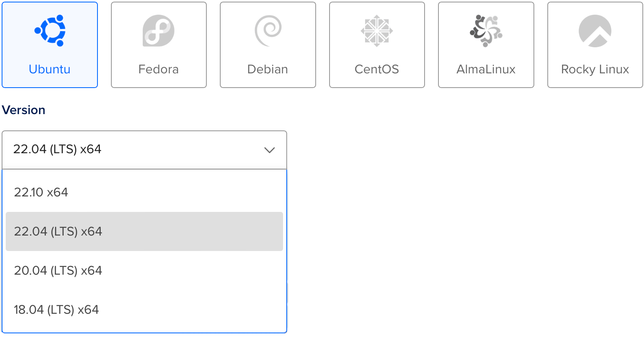Pick 18.04 (LTS) x64 version
The image size is (644, 337).
click(x=145, y=309)
